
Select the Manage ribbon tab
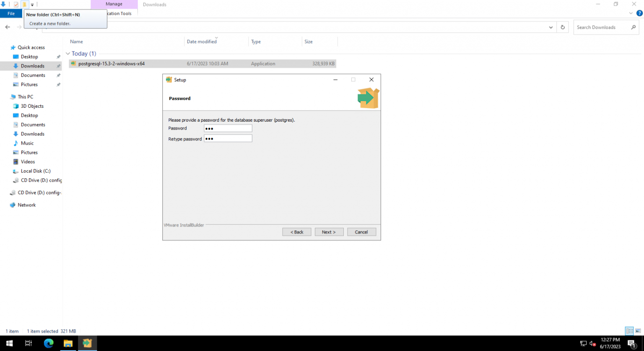click(x=114, y=4)
